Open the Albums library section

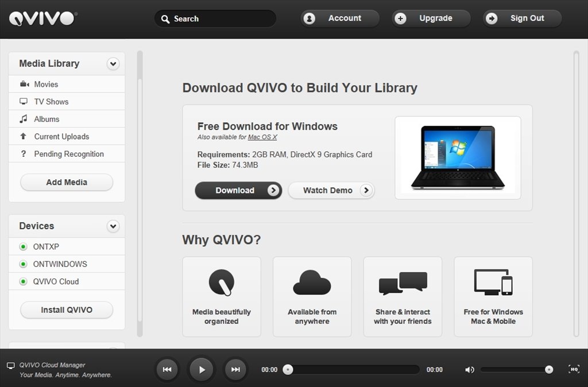(x=67, y=119)
